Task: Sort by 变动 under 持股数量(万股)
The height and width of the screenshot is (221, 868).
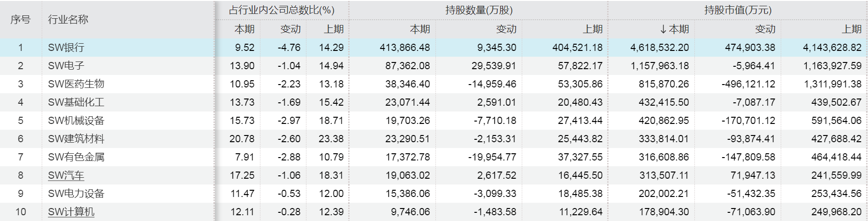Action: tap(506, 29)
